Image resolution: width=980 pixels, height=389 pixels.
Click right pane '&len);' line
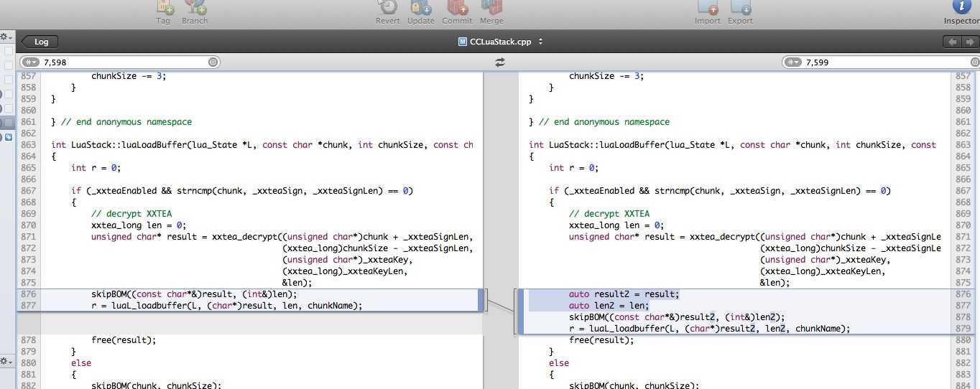pyautogui.click(x=775, y=283)
